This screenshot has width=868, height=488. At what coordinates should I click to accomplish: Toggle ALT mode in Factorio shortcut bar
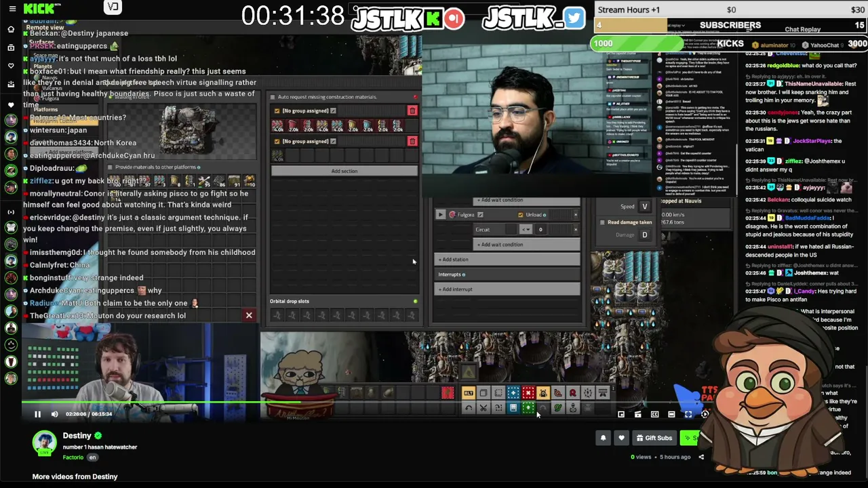pyautogui.click(x=469, y=393)
